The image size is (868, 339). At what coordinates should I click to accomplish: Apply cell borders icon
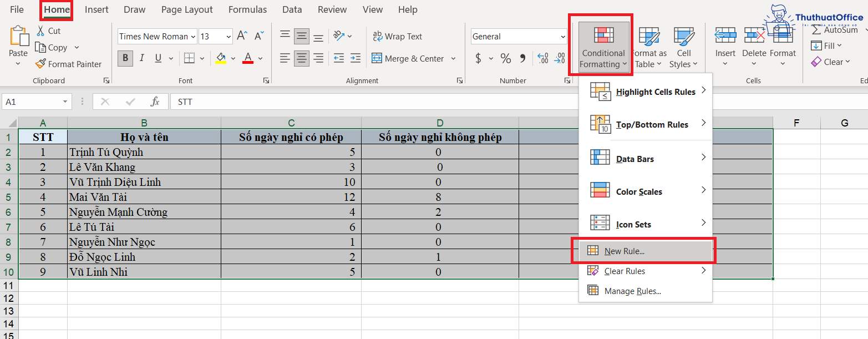tap(189, 58)
